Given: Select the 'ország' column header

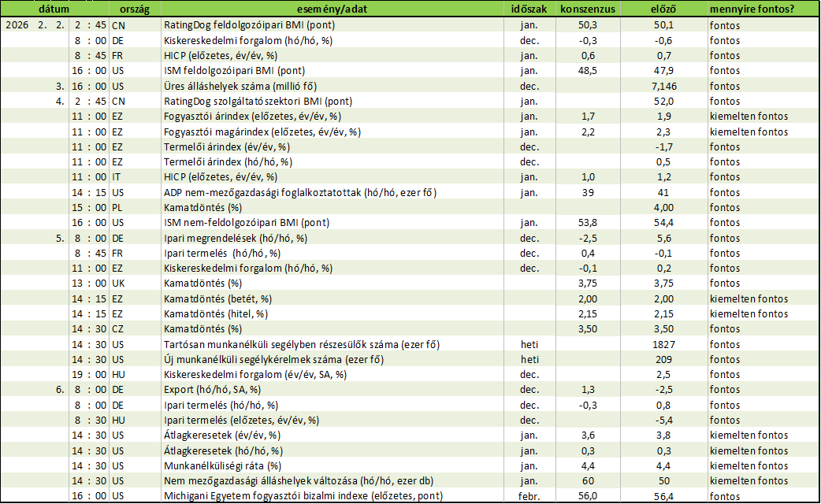Looking at the screenshot, I should [x=133, y=9].
